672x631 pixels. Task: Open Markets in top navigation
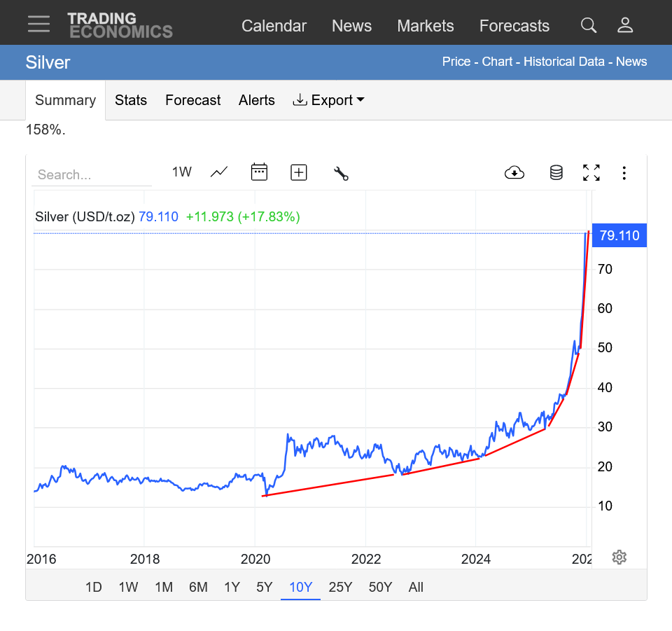click(x=425, y=26)
